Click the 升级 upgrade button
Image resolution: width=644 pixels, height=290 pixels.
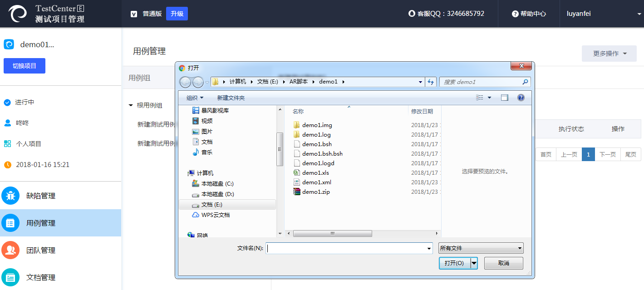(x=177, y=14)
